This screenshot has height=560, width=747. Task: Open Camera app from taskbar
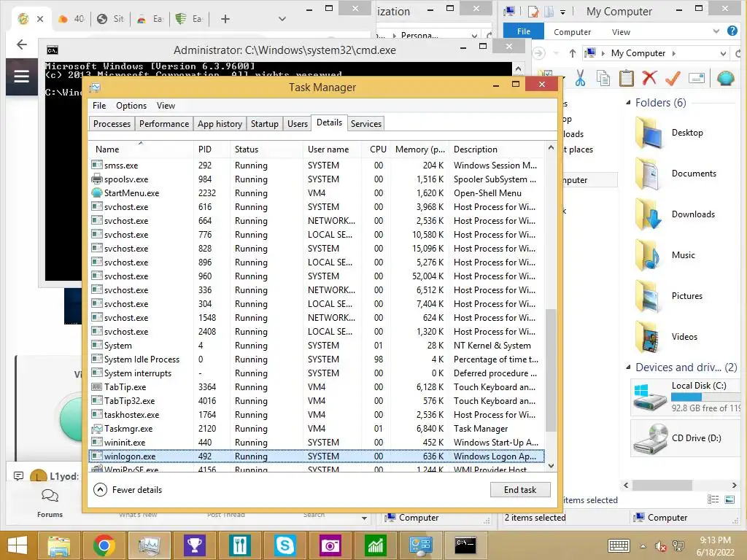[330, 545]
